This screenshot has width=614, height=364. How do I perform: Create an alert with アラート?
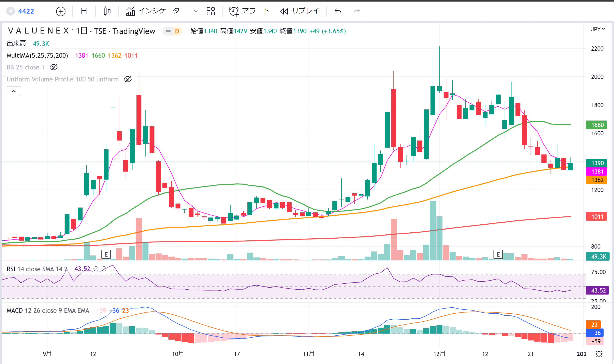click(249, 11)
